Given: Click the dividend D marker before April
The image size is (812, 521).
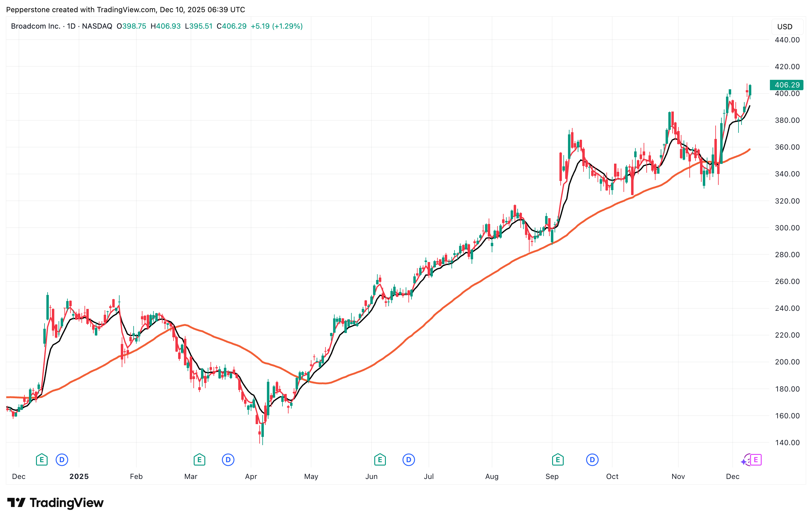Looking at the screenshot, I should (228, 459).
